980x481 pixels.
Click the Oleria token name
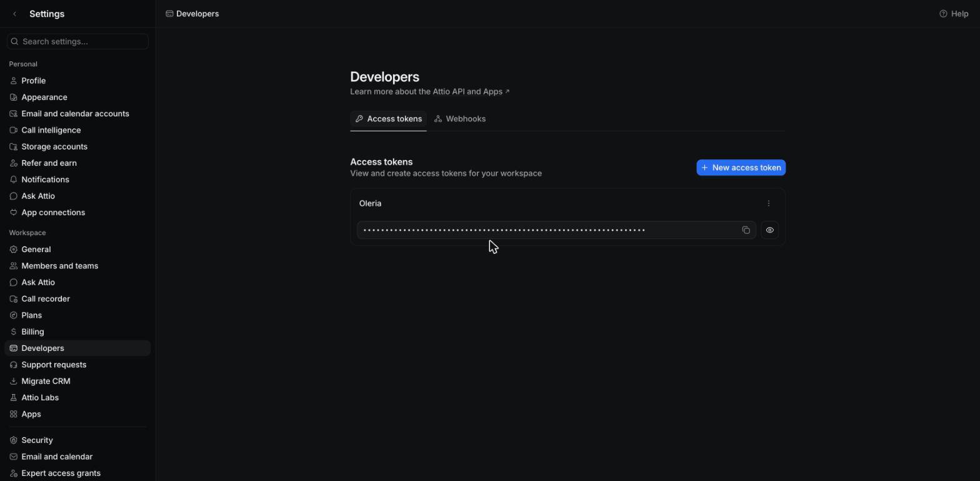tap(370, 203)
